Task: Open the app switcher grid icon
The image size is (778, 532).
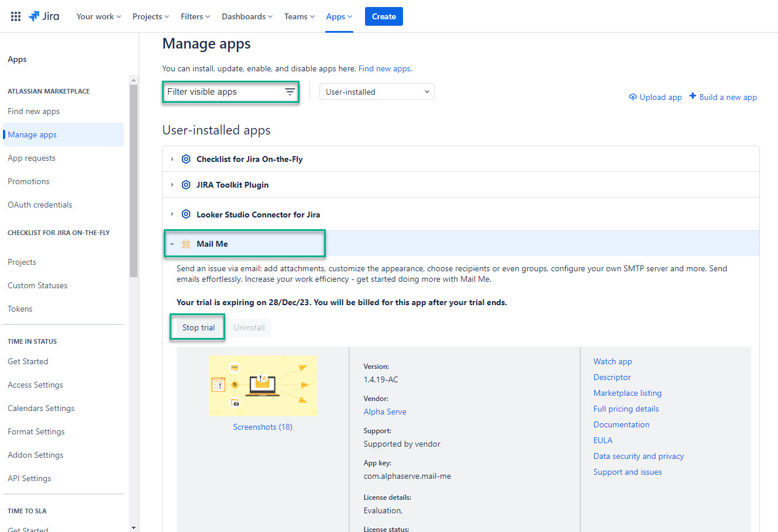Action: click(16, 16)
